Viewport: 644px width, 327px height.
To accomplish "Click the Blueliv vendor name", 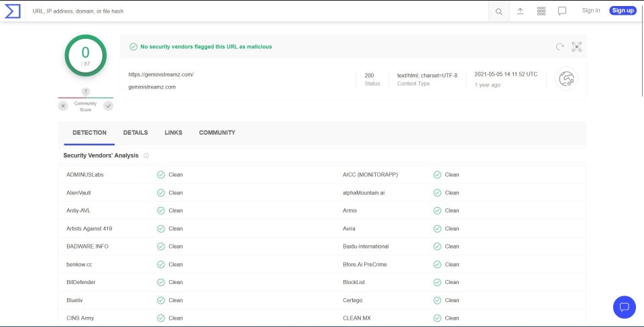I will pos(74,300).
